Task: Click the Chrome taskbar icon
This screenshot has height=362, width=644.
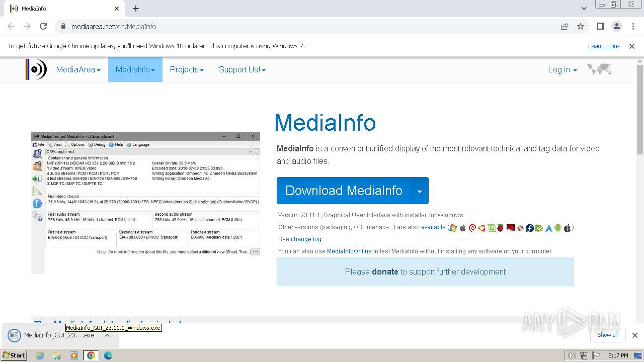Action: click(91, 355)
